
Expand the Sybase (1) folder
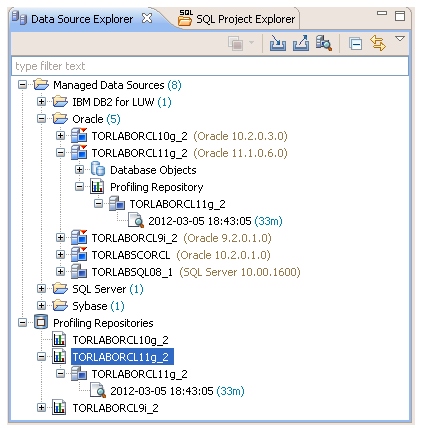(41, 306)
